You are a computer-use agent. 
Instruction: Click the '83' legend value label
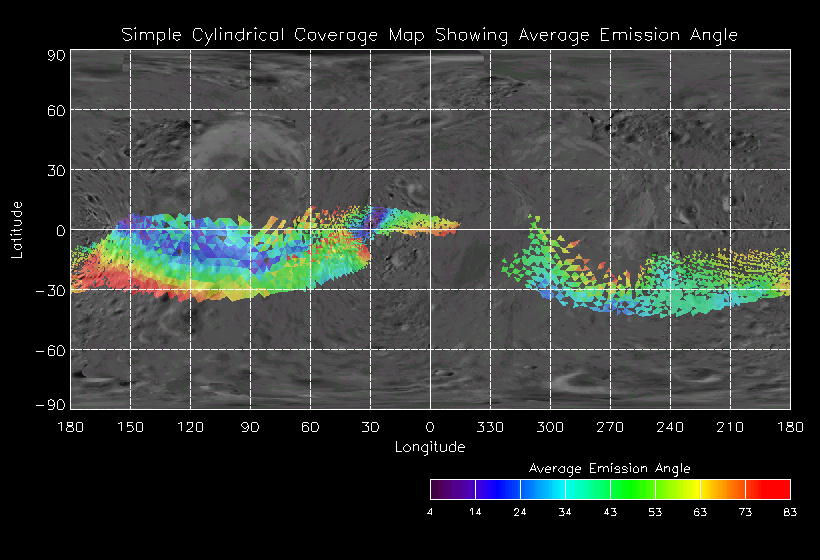point(790,512)
